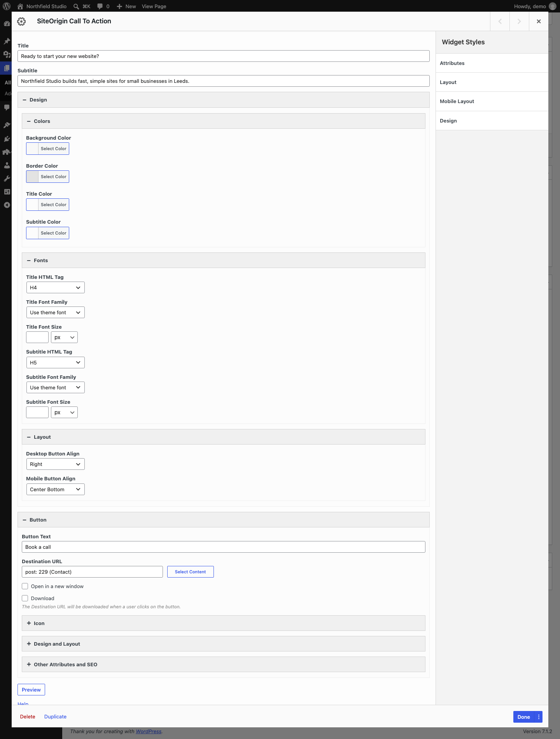Open Comments icon in admin sidebar
Screen dimensions: 560x739
point(7,107)
